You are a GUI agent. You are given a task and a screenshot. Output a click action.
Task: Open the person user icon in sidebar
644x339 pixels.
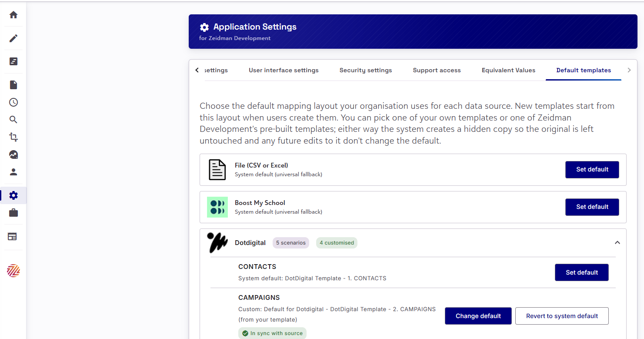(x=13, y=172)
